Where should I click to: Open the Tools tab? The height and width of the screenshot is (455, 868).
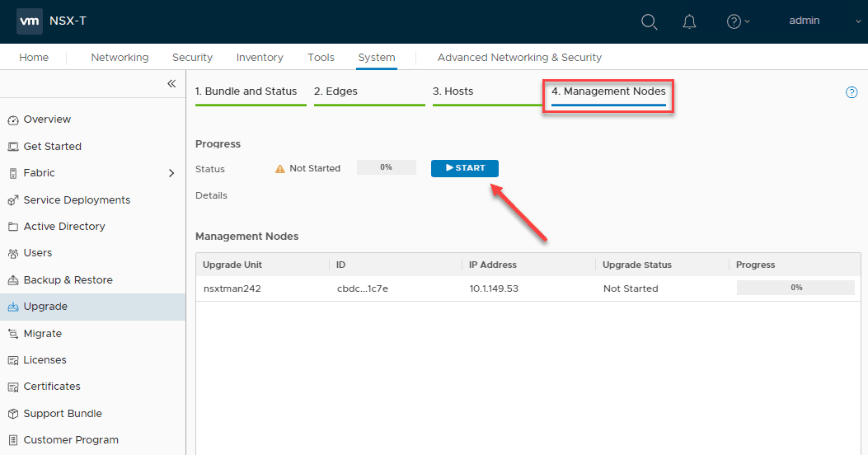coord(321,58)
